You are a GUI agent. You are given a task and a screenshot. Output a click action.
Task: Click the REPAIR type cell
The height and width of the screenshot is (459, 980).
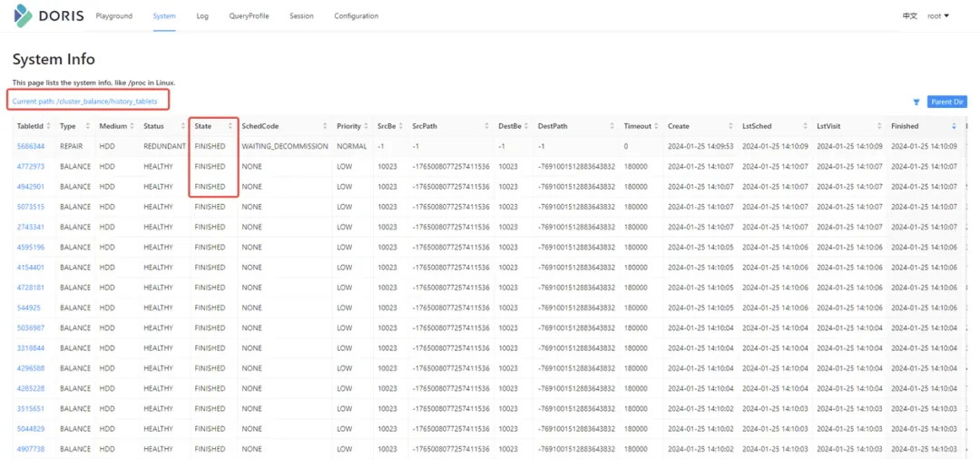[72, 146]
